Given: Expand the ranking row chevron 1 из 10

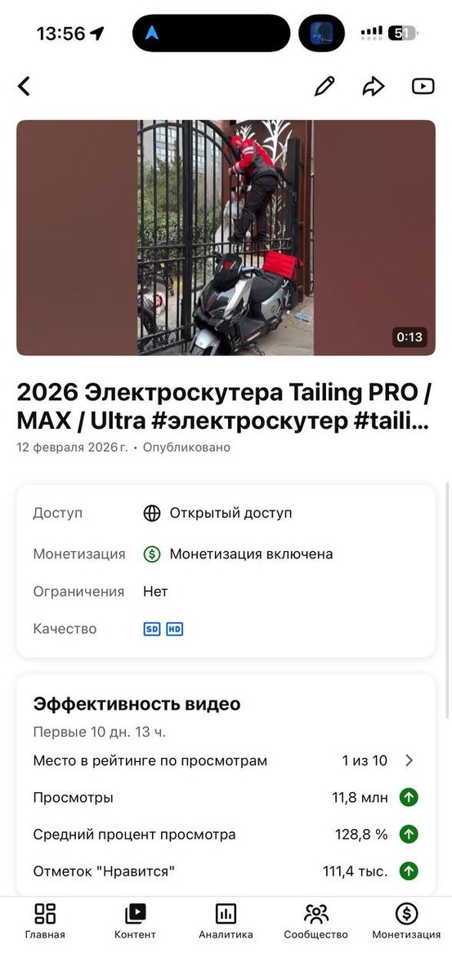Looking at the screenshot, I should tap(409, 760).
